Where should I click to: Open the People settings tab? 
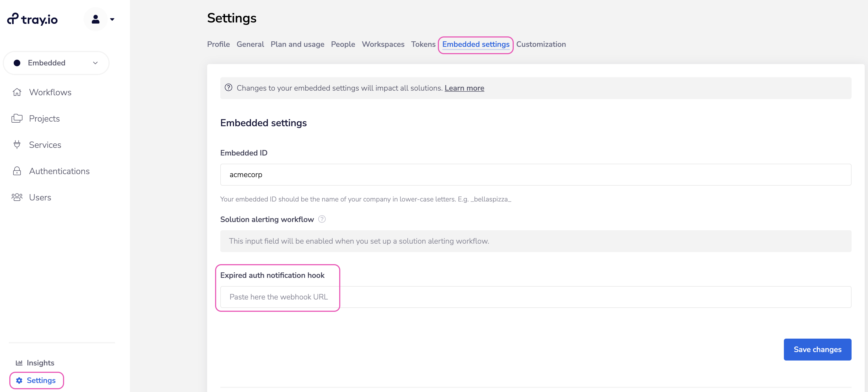[342, 44]
